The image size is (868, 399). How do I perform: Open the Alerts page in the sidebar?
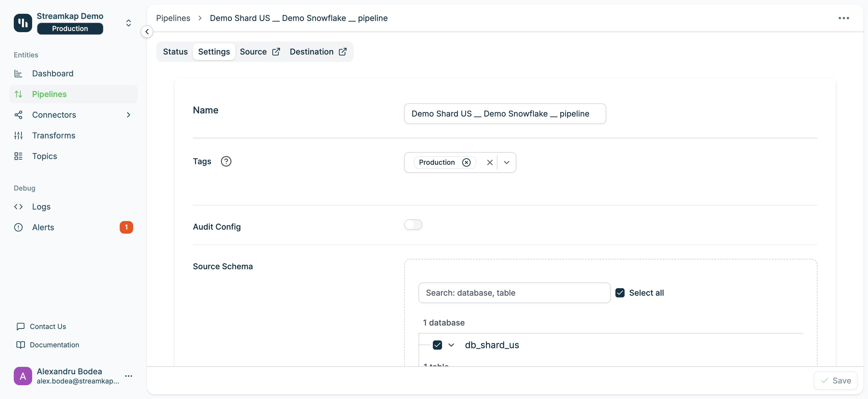(x=43, y=227)
